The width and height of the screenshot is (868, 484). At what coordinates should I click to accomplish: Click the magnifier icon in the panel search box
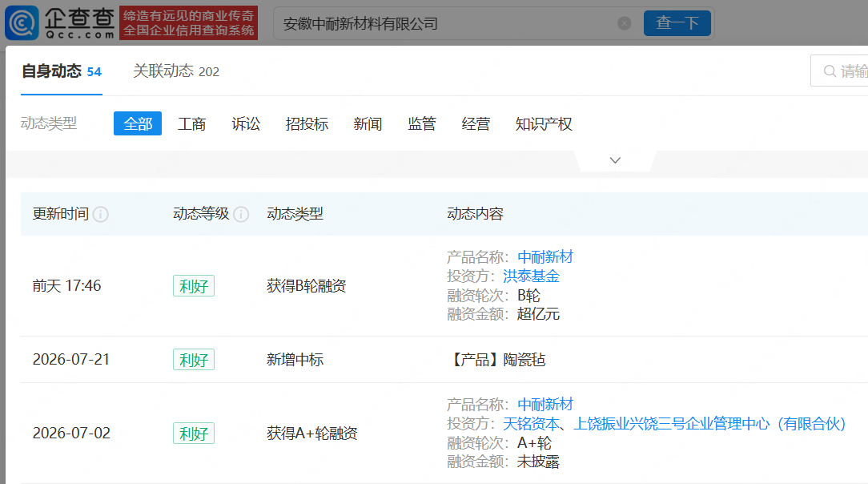coord(830,71)
